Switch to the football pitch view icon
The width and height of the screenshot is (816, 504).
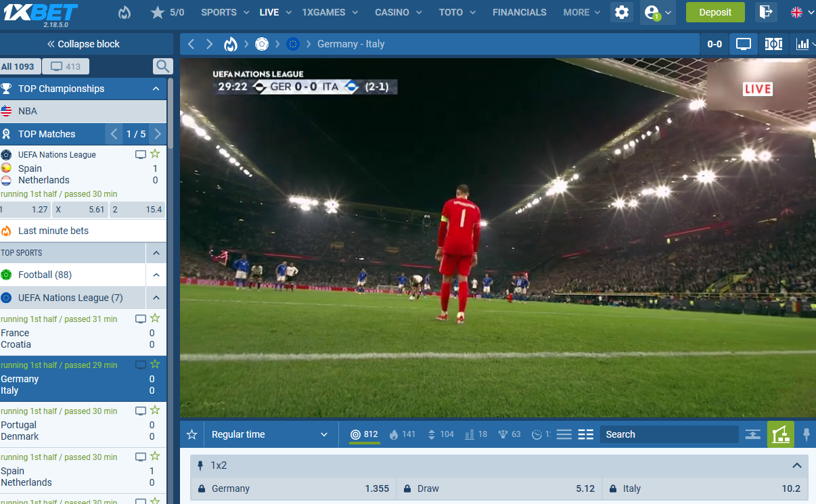[x=773, y=44]
